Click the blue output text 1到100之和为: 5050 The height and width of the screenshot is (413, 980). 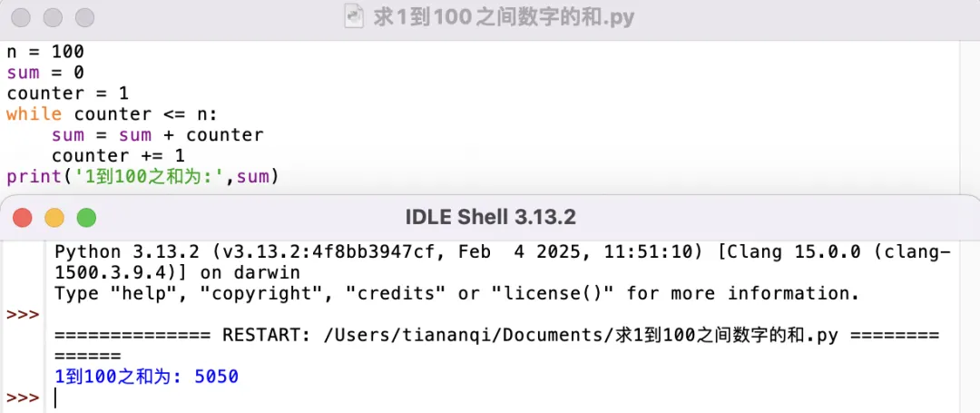point(147,377)
